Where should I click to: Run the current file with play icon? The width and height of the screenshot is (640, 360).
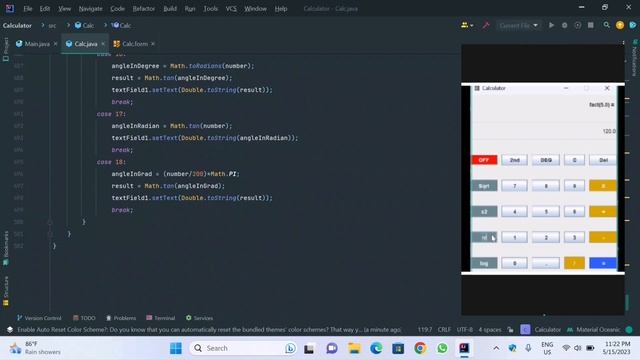click(x=551, y=25)
